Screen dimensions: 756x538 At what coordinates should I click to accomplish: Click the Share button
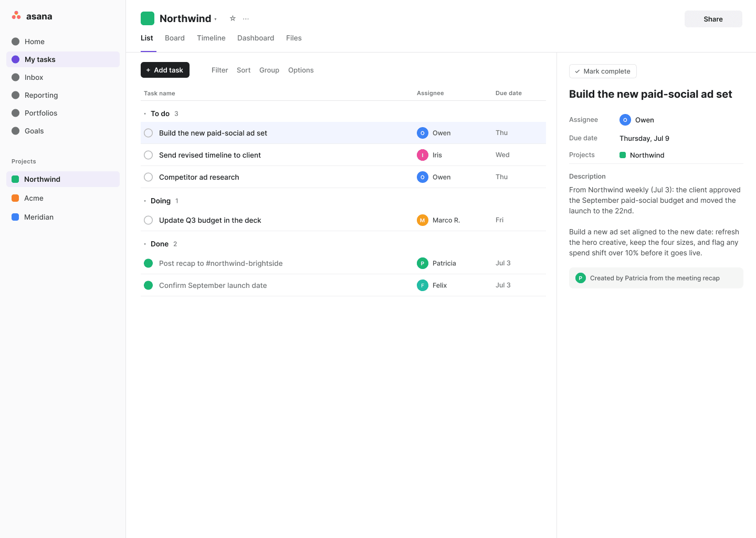pyautogui.click(x=713, y=19)
